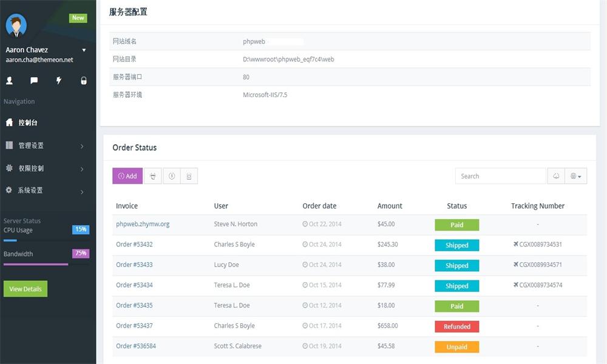The height and width of the screenshot is (364, 607).
Task: Click the last icon button right of Add
Action: (x=189, y=176)
